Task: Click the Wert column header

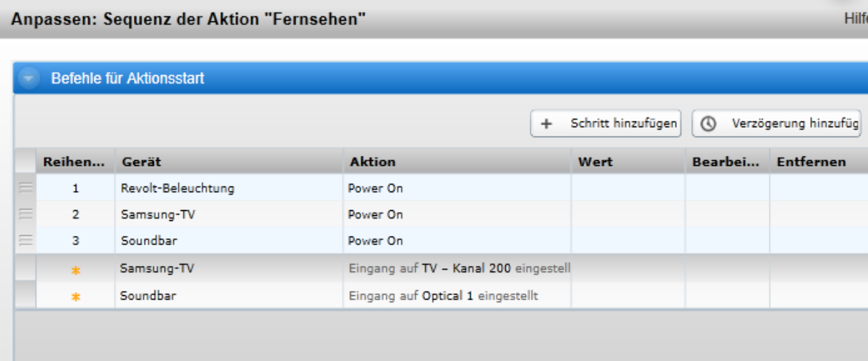Action: 595,162
